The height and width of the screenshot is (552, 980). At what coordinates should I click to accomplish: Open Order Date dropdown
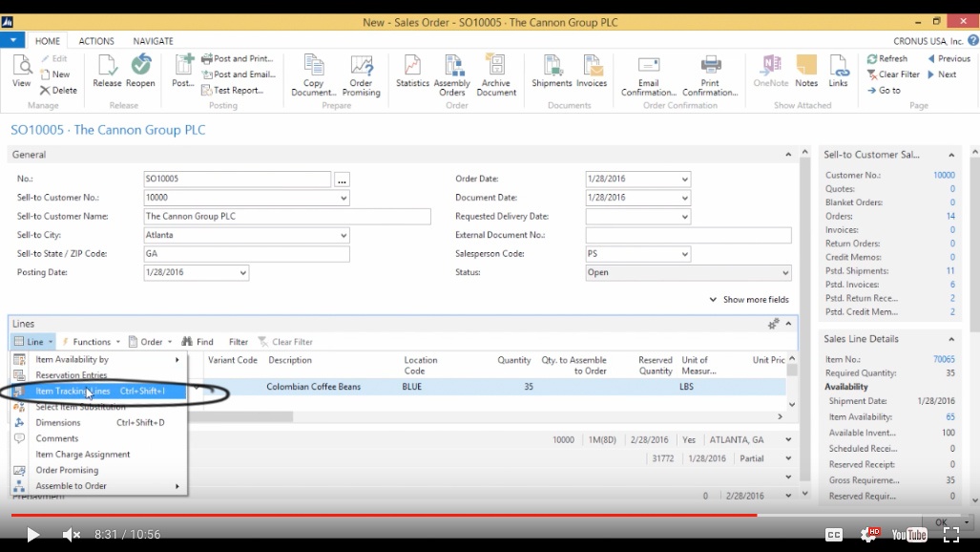684,179
